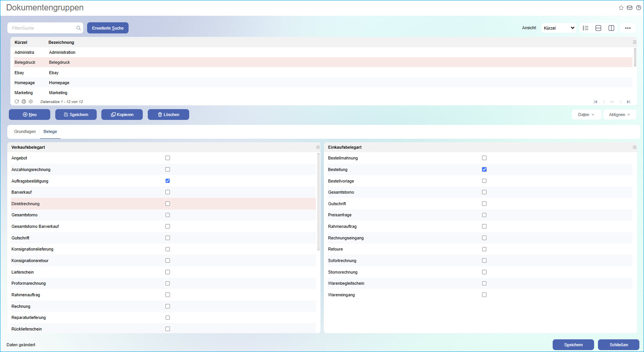The width and height of the screenshot is (644, 352).
Task: Open the help question mark icon
Action: coord(639,8)
